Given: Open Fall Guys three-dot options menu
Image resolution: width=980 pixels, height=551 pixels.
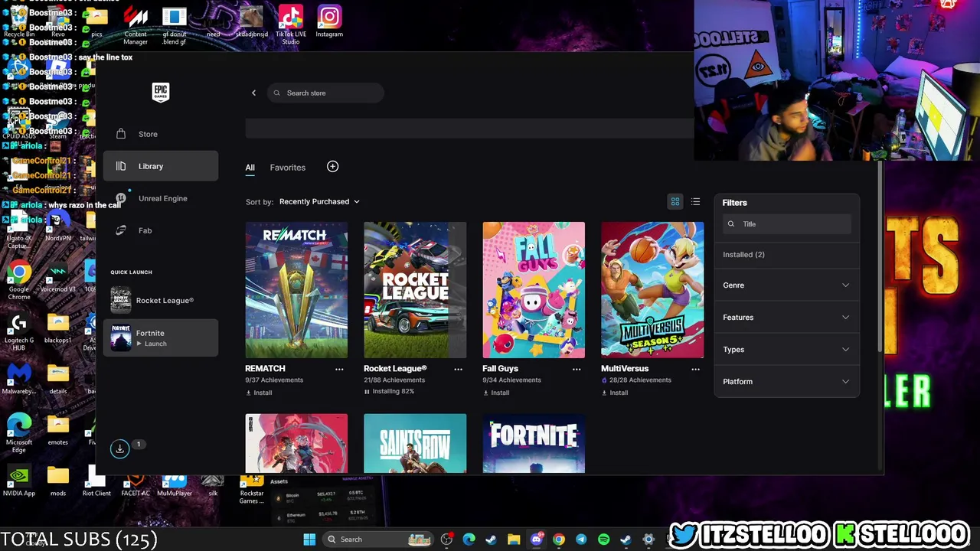Looking at the screenshot, I should tap(577, 369).
